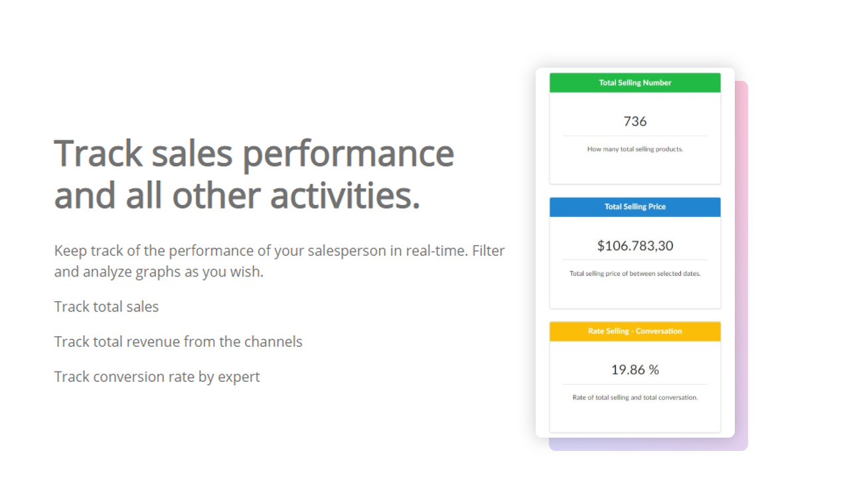Click the Total Selling Number card body
Image resolution: width=843 pixels, height=504 pixels.
click(635, 169)
